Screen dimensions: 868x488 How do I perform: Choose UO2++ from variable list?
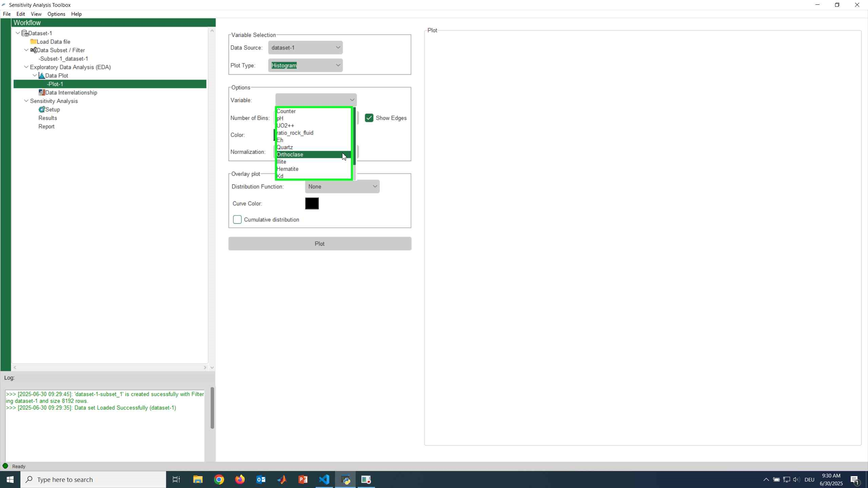click(x=314, y=126)
